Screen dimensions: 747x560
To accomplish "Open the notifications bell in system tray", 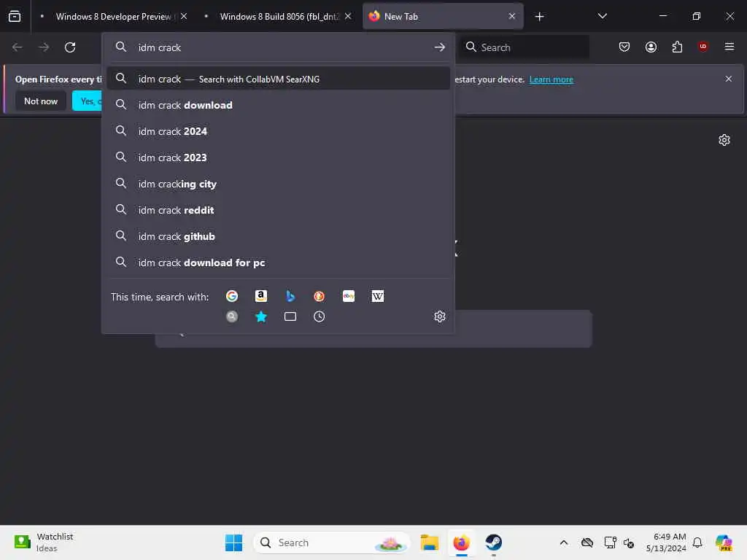I will [697, 542].
